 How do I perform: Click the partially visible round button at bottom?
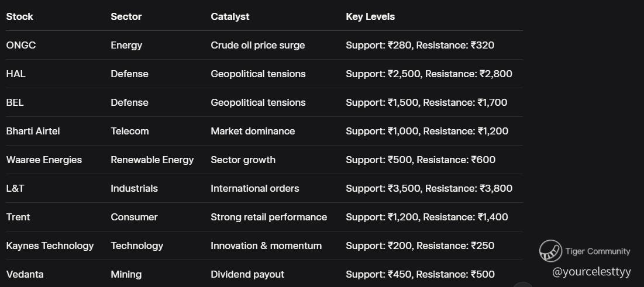(x=524, y=285)
